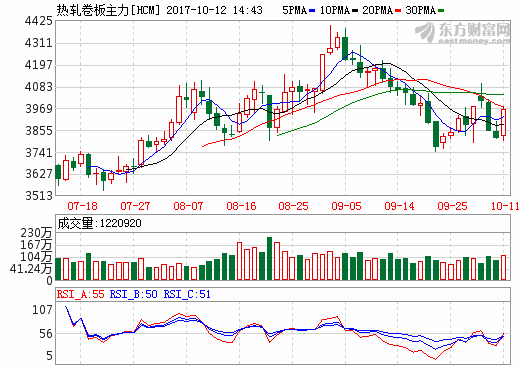
Task: Click the eastmoney watermark logo
Action: pos(463,33)
